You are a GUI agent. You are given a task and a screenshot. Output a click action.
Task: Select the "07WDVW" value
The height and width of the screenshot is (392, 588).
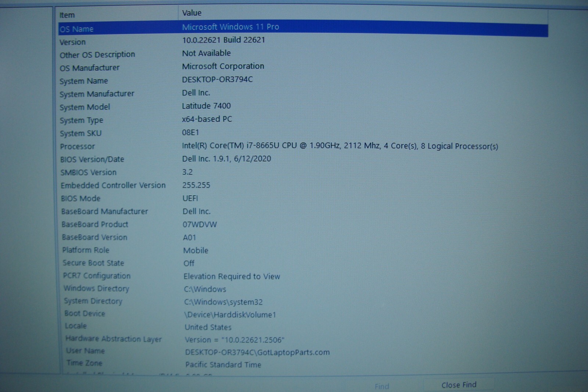pyautogui.click(x=200, y=225)
